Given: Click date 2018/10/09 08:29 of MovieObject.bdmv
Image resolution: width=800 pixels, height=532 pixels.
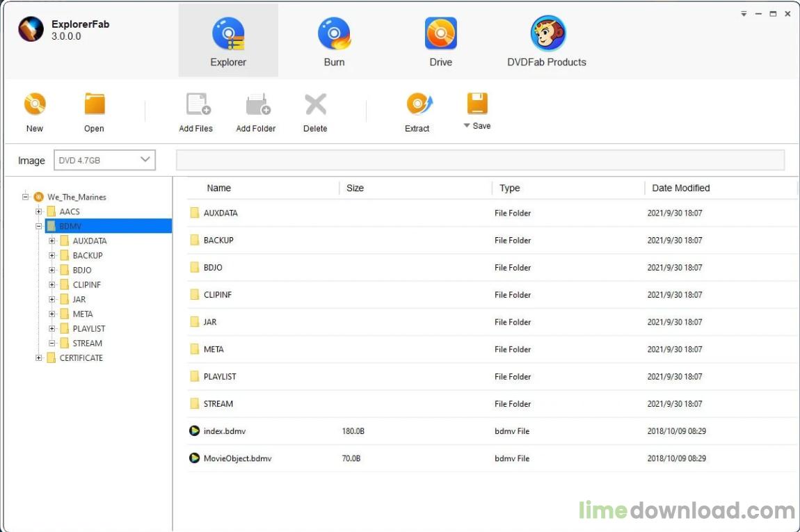Looking at the screenshot, I should coord(677,458).
